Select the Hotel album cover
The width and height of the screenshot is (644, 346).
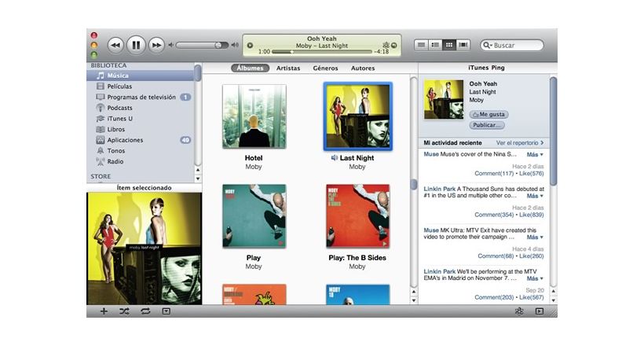click(x=254, y=116)
